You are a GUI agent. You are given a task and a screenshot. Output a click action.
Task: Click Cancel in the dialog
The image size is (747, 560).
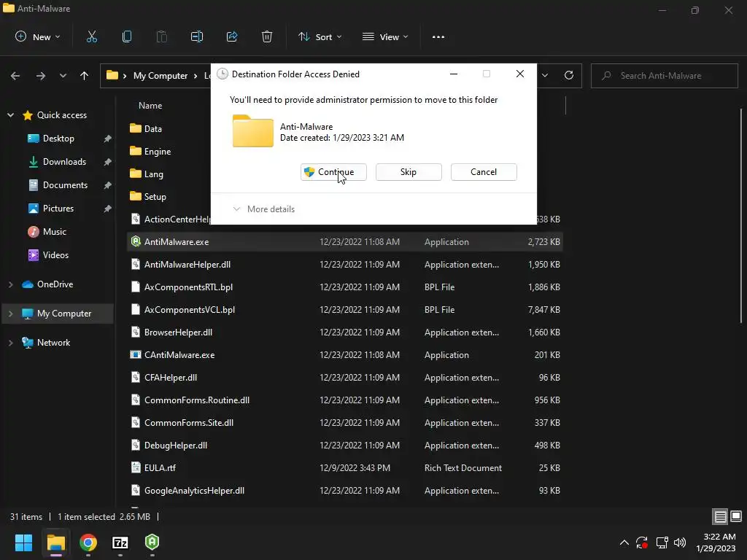point(484,172)
